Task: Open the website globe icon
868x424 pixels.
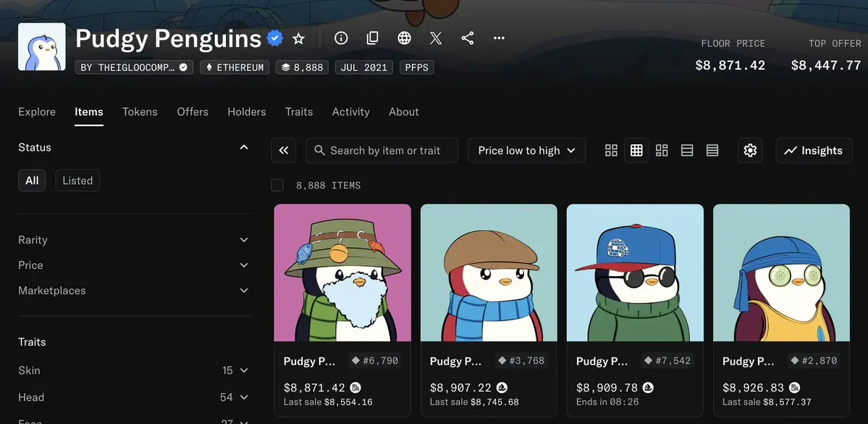Action: 404,38
